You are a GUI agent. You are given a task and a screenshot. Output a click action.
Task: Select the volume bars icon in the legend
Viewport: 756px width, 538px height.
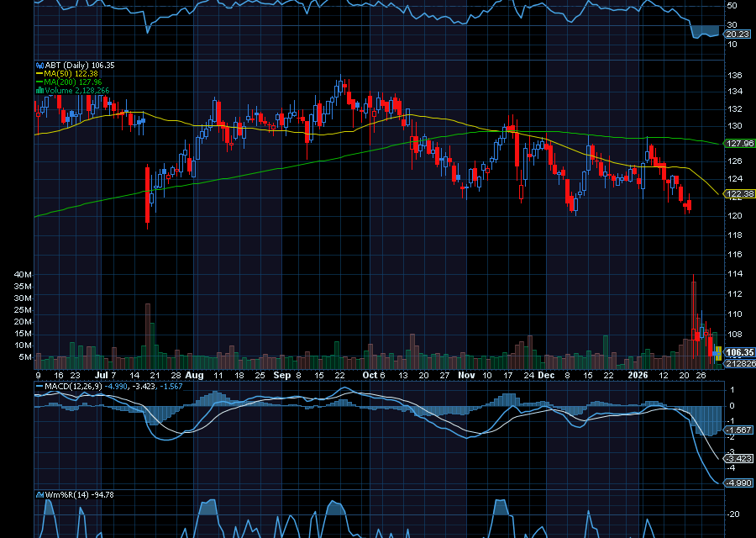point(39,90)
